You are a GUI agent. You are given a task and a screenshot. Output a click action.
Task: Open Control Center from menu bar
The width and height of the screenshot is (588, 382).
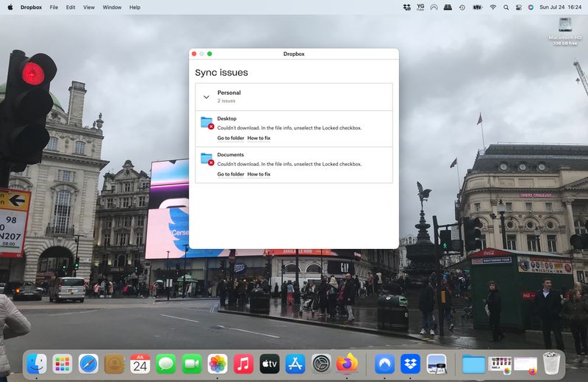click(518, 7)
